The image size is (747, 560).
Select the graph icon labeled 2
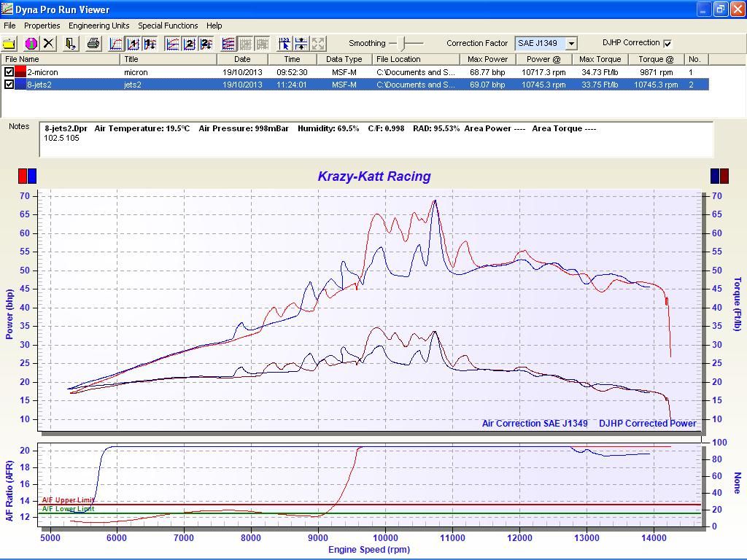tap(189, 44)
